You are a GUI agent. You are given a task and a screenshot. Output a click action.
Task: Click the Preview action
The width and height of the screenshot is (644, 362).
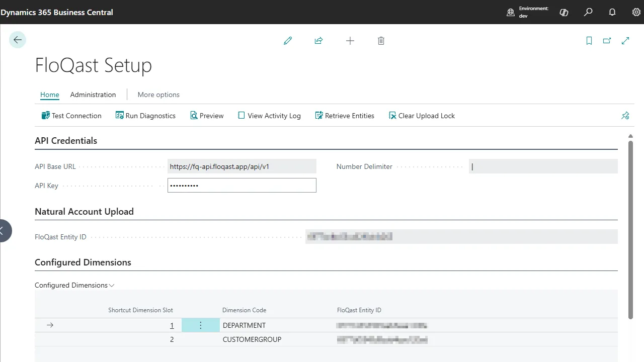pos(207,116)
